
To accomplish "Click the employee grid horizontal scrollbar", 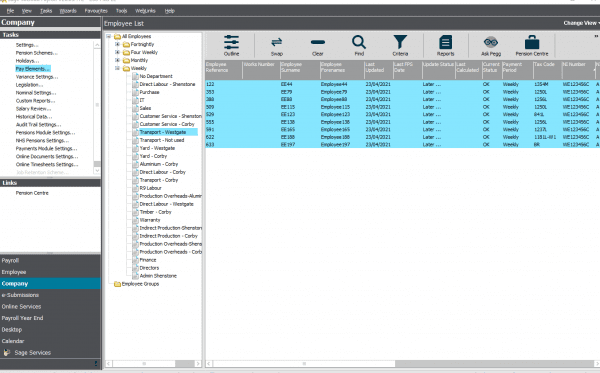I will click(304, 364).
